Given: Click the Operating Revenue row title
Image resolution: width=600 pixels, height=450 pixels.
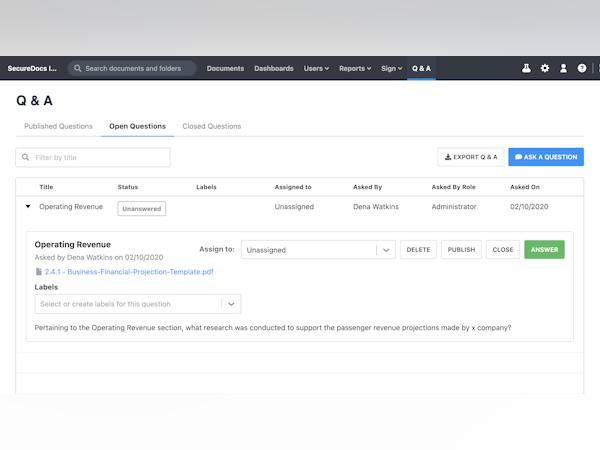Looking at the screenshot, I should [x=71, y=207].
